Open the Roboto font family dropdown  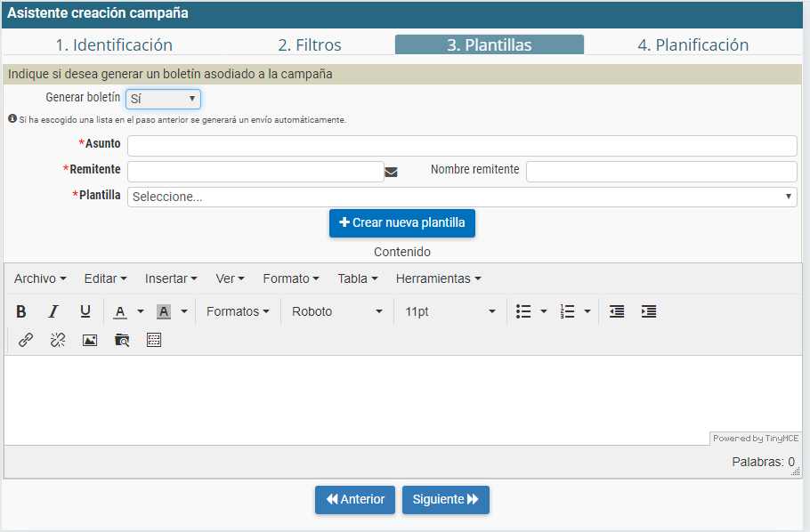(336, 311)
